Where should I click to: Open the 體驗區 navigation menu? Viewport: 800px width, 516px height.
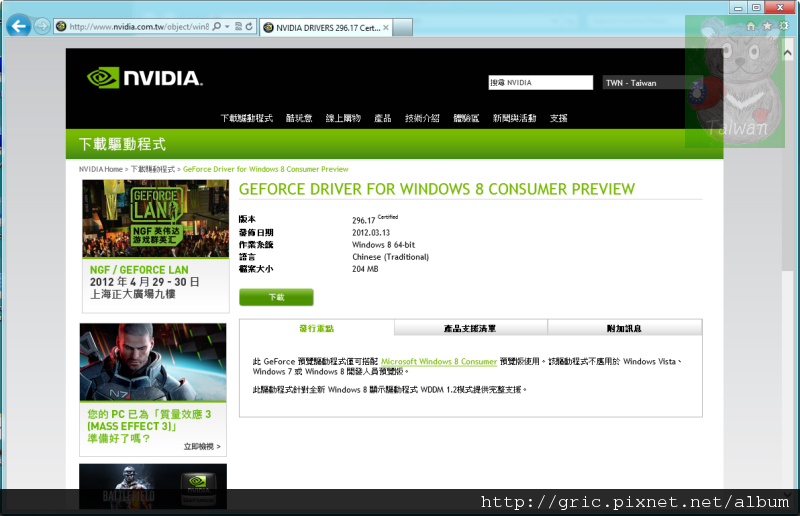[x=466, y=118]
